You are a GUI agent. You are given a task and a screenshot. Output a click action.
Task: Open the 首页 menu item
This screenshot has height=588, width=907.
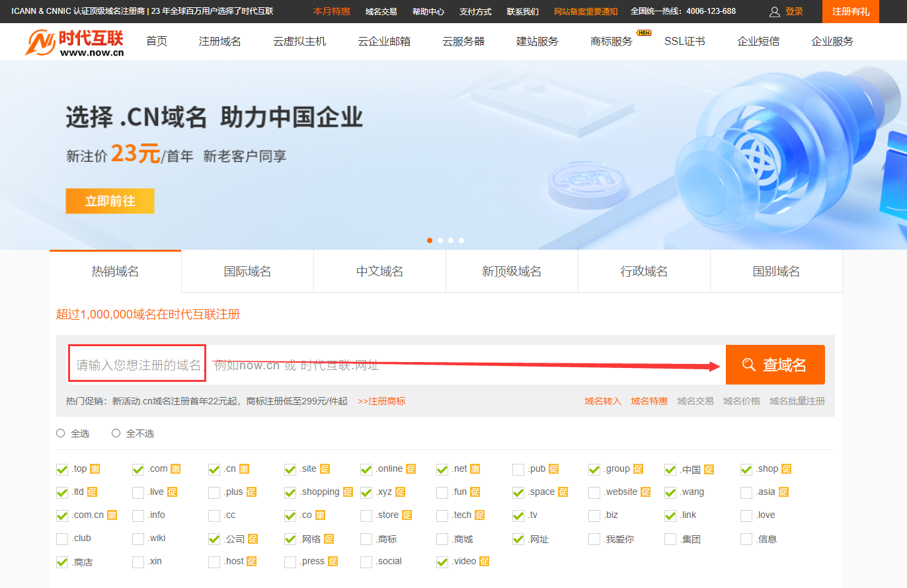point(157,41)
